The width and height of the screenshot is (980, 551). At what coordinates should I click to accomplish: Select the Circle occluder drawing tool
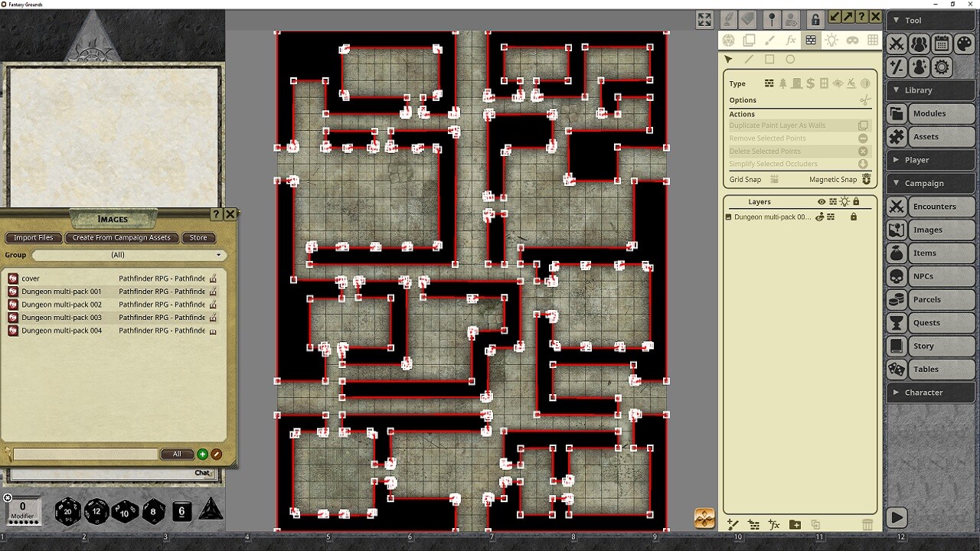pyautogui.click(x=790, y=59)
